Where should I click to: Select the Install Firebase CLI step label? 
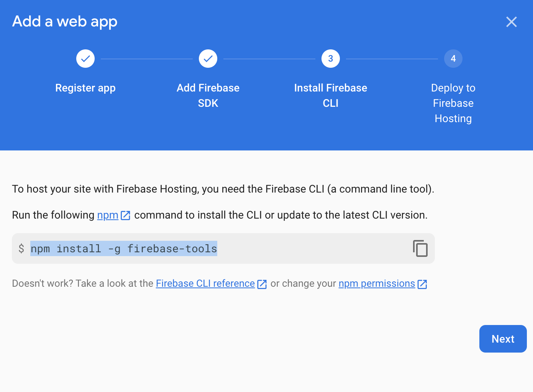tap(331, 95)
